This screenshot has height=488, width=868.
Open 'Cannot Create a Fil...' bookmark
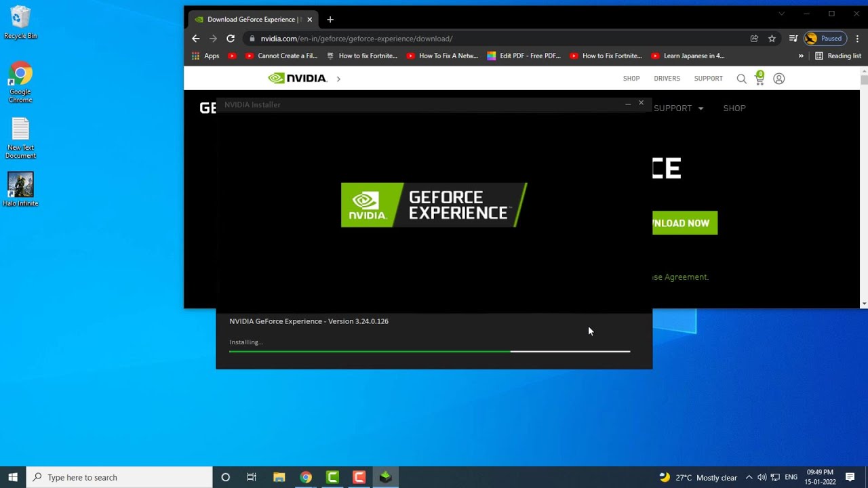coord(281,56)
